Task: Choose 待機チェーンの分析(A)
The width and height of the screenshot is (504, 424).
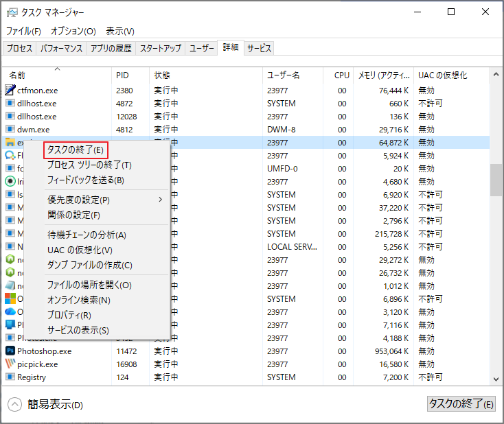Action: (87, 235)
